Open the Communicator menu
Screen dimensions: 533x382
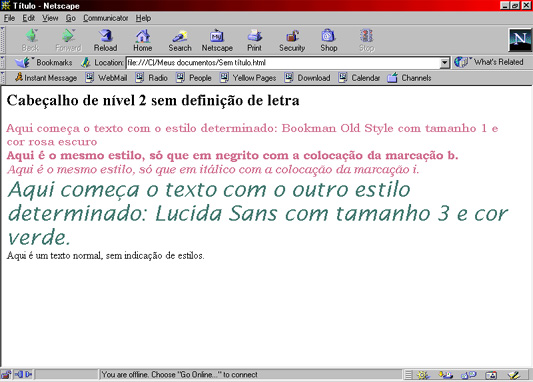coord(105,18)
